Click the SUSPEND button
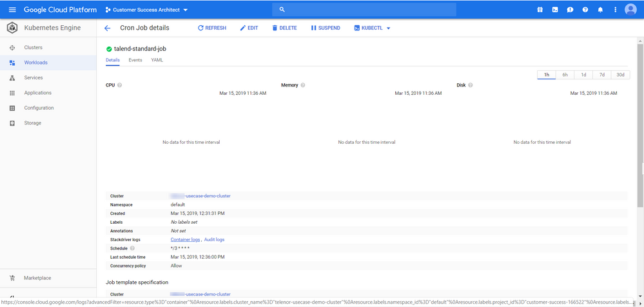Viewport: 644px width, 307px height. tap(326, 28)
